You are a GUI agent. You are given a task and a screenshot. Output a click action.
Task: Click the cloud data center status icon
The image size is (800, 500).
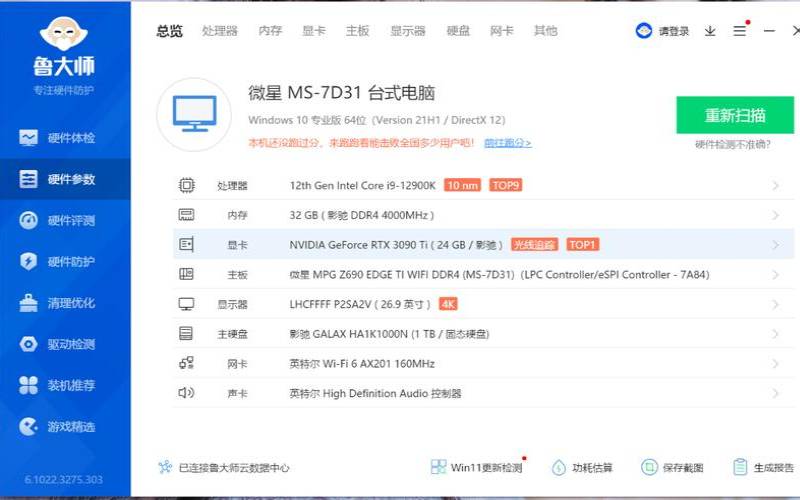(165, 467)
